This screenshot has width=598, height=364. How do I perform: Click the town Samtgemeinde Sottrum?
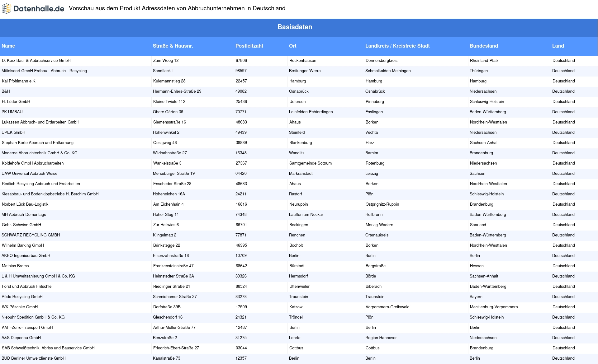(311, 163)
